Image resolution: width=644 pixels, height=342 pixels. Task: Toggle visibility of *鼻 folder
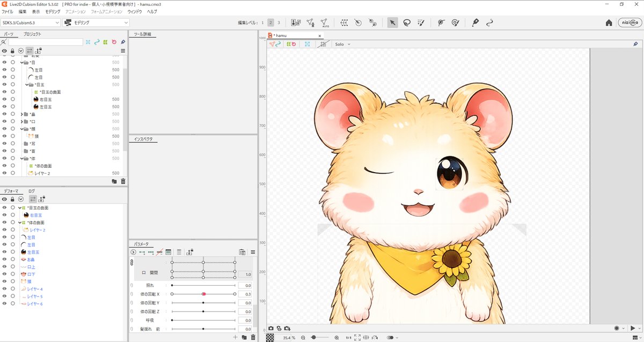click(4, 114)
